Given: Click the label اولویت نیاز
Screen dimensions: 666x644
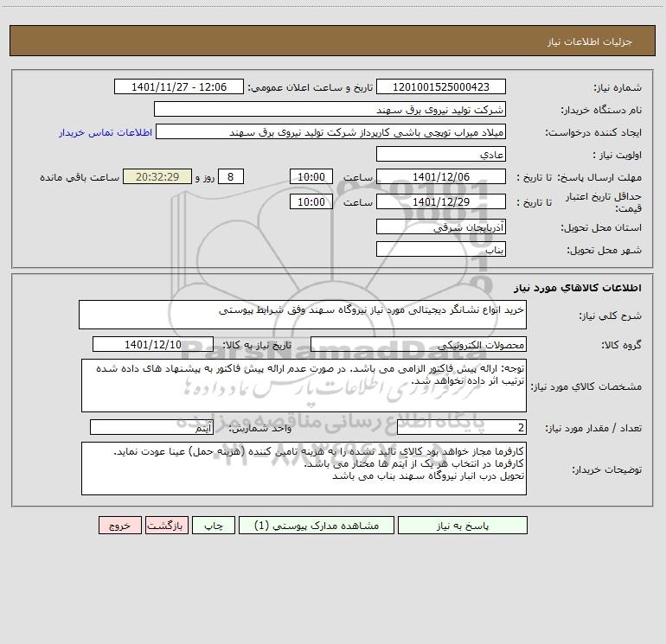Looking at the screenshot, I should pos(618,155).
